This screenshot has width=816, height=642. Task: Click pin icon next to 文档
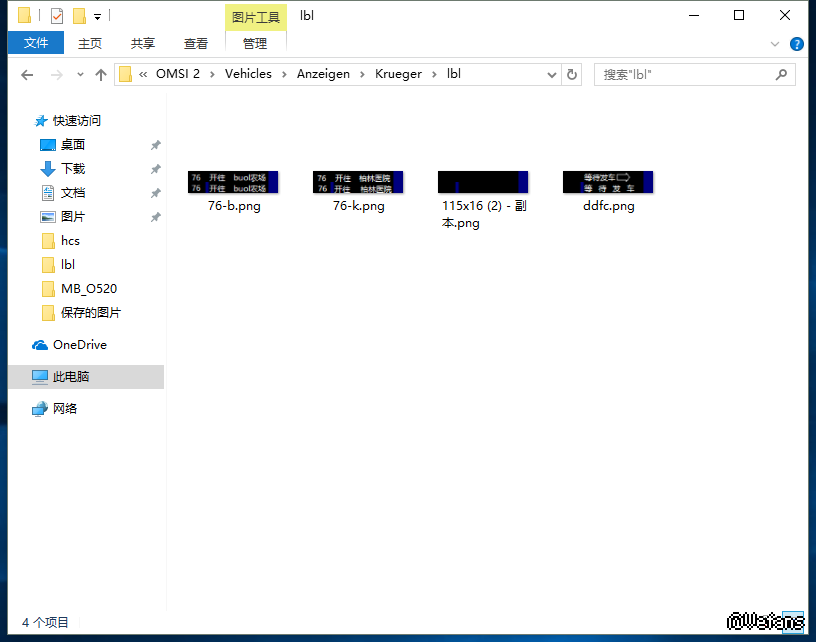[x=155, y=193]
